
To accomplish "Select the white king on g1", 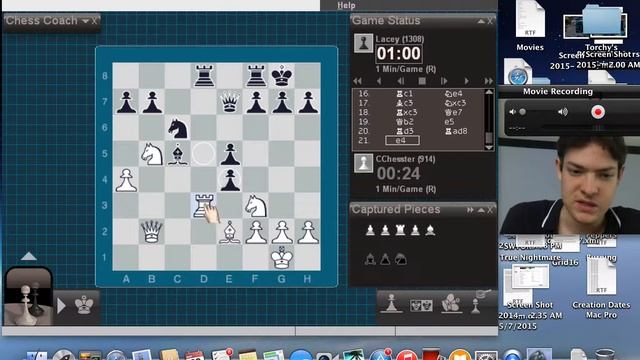I will pyautogui.click(x=282, y=258).
